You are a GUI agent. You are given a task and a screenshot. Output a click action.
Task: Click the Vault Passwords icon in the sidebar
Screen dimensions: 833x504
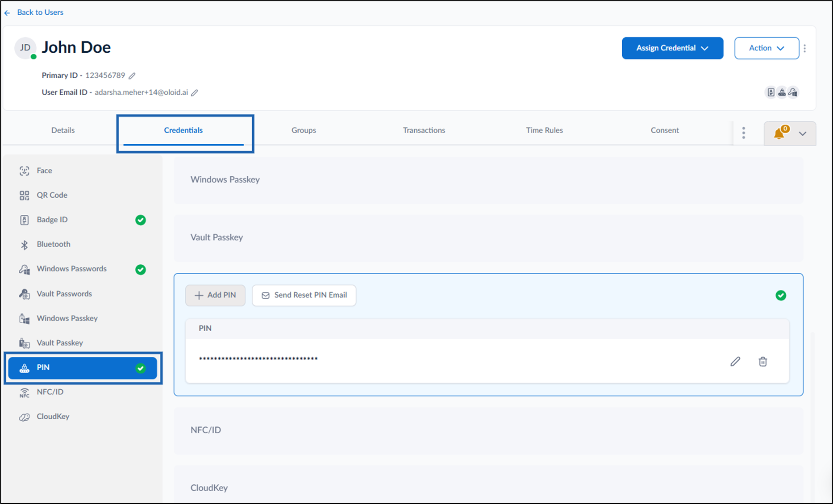click(25, 294)
